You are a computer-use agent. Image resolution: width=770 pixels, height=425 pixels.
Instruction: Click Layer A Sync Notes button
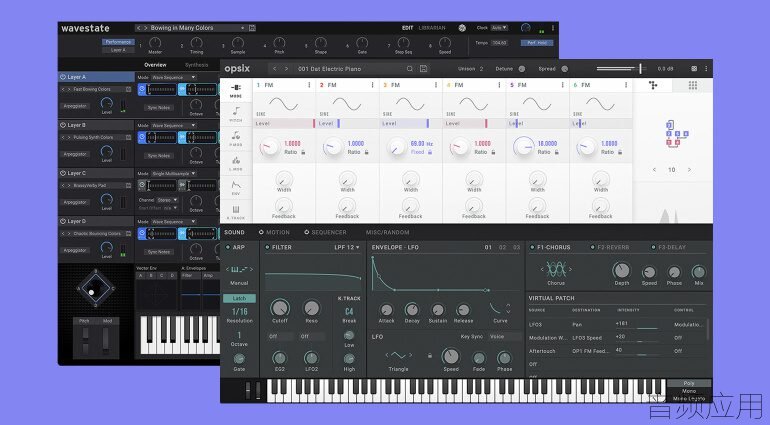click(x=159, y=108)
